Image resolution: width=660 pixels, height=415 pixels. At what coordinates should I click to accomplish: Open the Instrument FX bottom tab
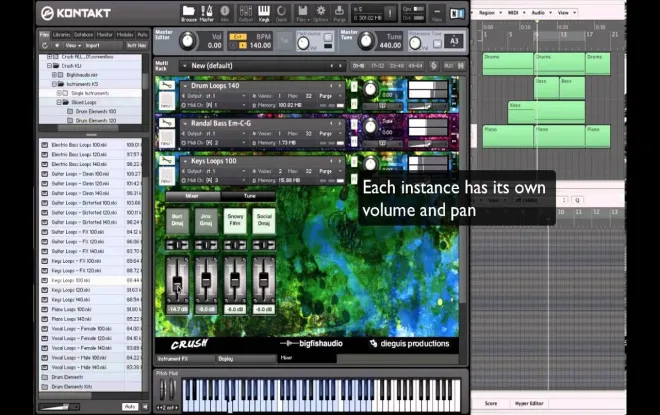click(x=185, y=359)
